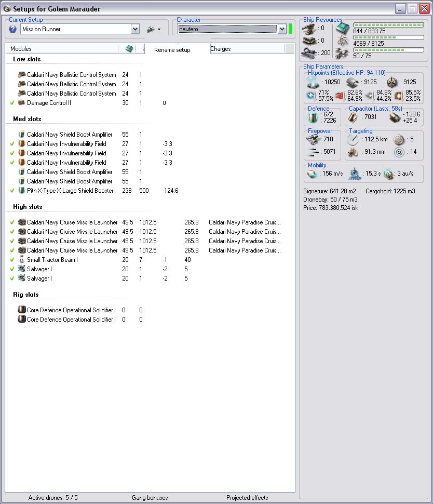The height and width of the screenshot is (504, 433).
Task: Click the Firepower DPS icon beside 718
Action: point(313,139)
